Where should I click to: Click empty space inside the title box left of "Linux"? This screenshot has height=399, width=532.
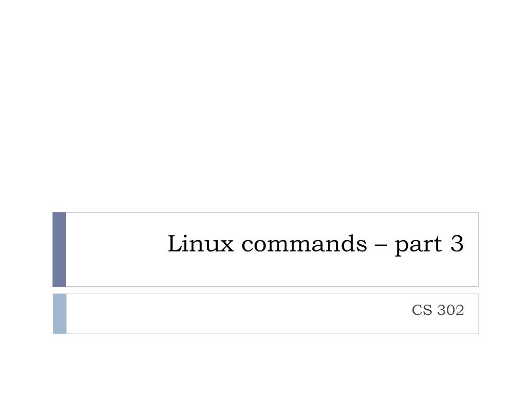pos(115,249)
